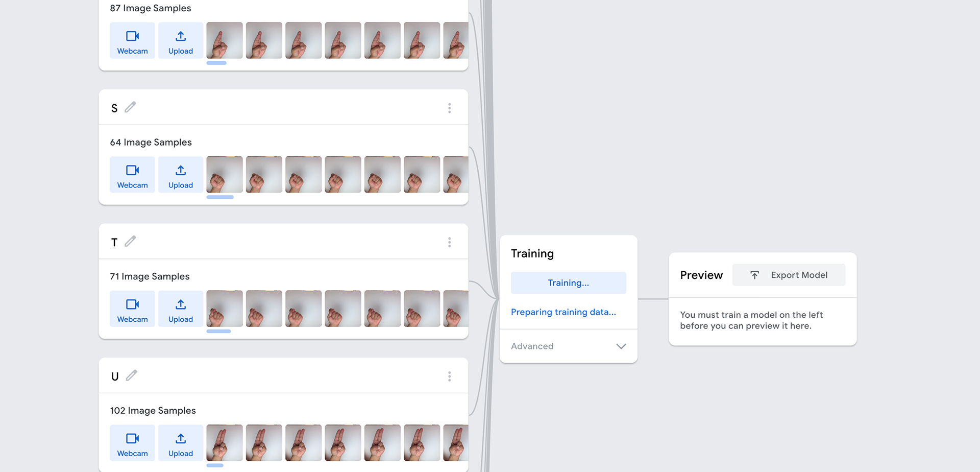Click the 'Training' panel heading
The height and width of the screenshot is (472, 980).
pos(532,254)
